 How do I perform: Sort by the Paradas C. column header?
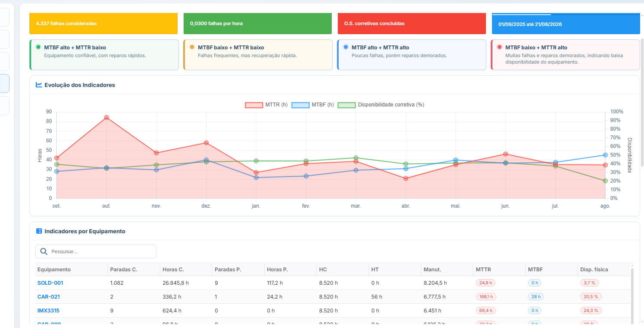coord(134,270)
